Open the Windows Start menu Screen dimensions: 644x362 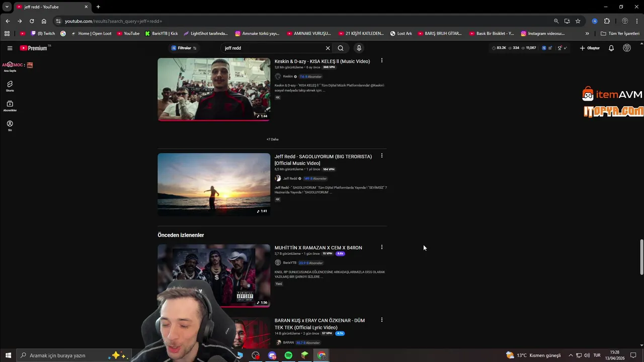point(8,355)
